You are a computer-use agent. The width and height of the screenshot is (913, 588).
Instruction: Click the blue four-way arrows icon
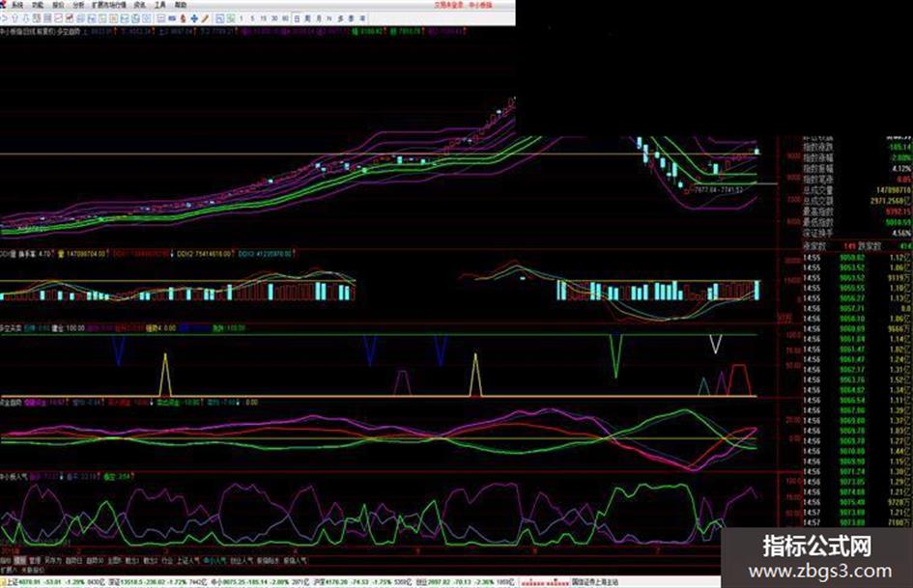click(x=194, y=18)
